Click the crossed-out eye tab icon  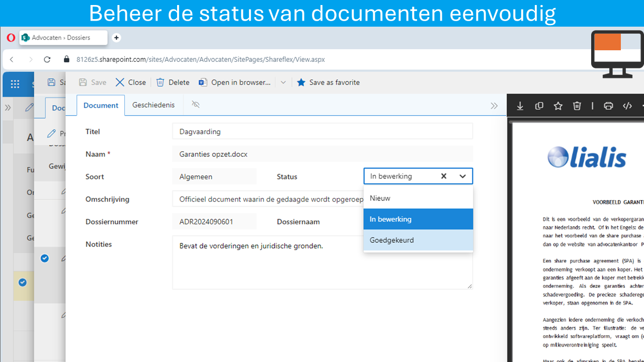(196, 105)
